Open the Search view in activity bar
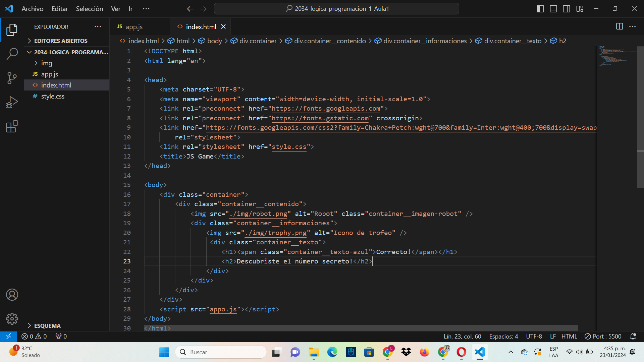Viewport: 644px width, 362px height. tap(12, 54)
